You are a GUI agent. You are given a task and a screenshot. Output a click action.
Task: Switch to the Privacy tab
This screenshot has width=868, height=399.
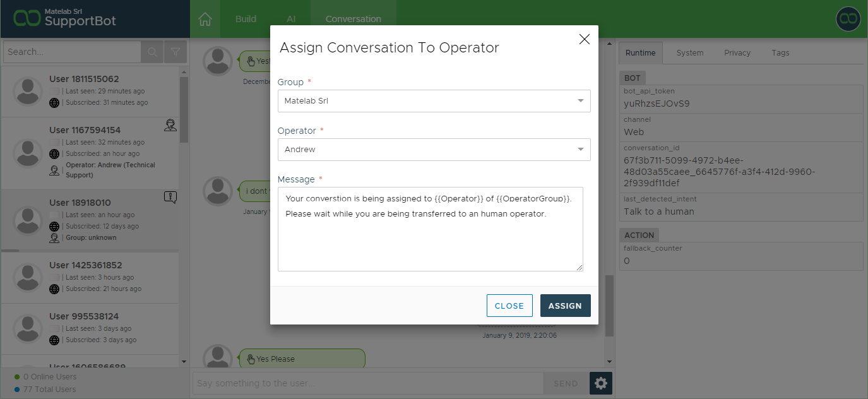(737, 53)
